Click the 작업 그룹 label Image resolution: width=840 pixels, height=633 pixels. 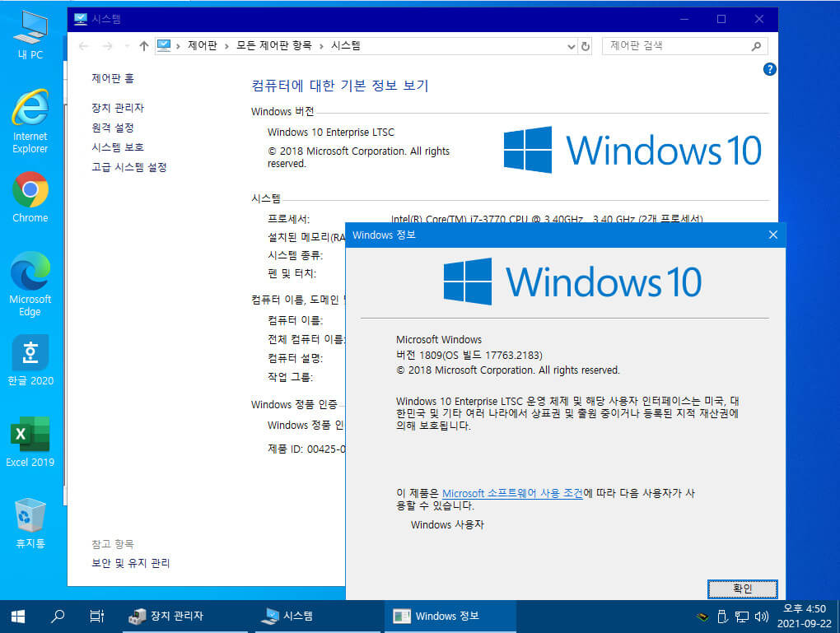(x=291, y=377)
